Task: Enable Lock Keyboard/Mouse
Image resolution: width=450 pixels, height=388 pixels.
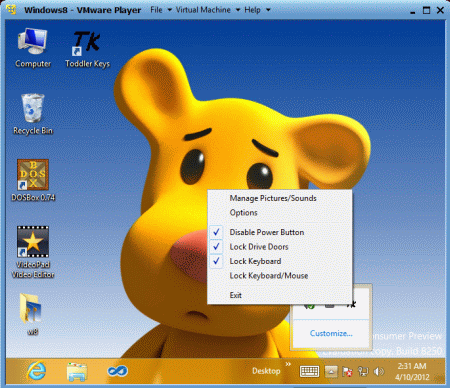Action: coord(279,276)
